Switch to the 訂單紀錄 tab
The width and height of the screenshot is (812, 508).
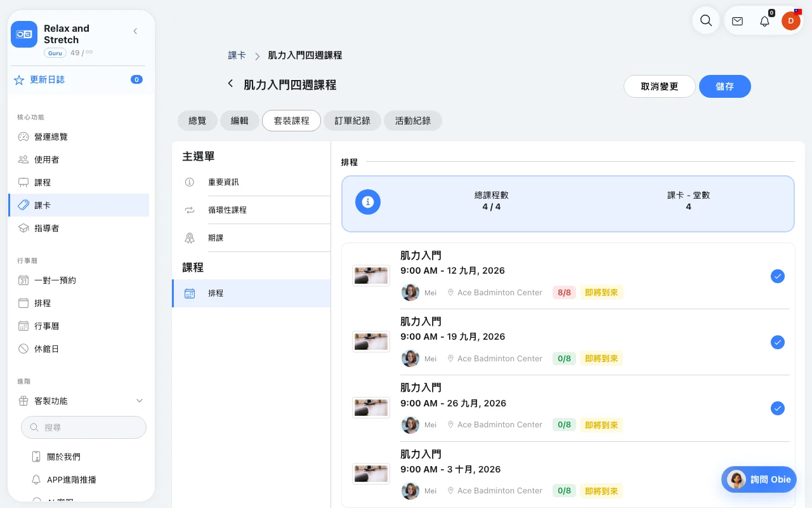click(x=352, y=121)
